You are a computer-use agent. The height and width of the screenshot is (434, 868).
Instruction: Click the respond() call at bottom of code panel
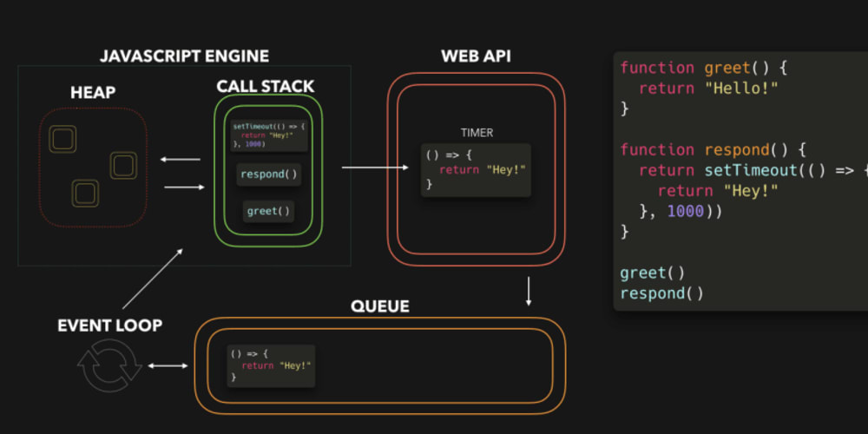pyautogui.click(x=661, y=293)
